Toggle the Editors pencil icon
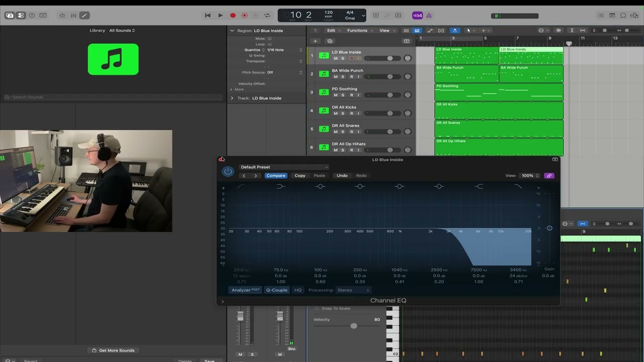 click(85, 16)
